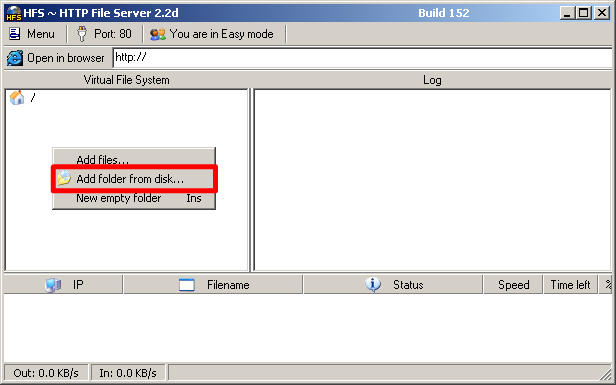This screenshot has width=616, height=385.
Task: Choose New empty folder menu entry
Action: coord(134,198)
